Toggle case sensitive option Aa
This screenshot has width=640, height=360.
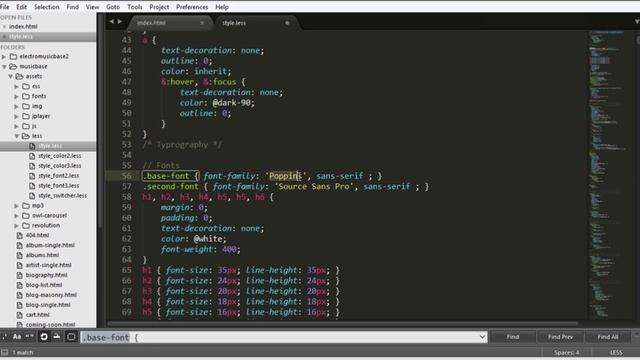[17, 337]
